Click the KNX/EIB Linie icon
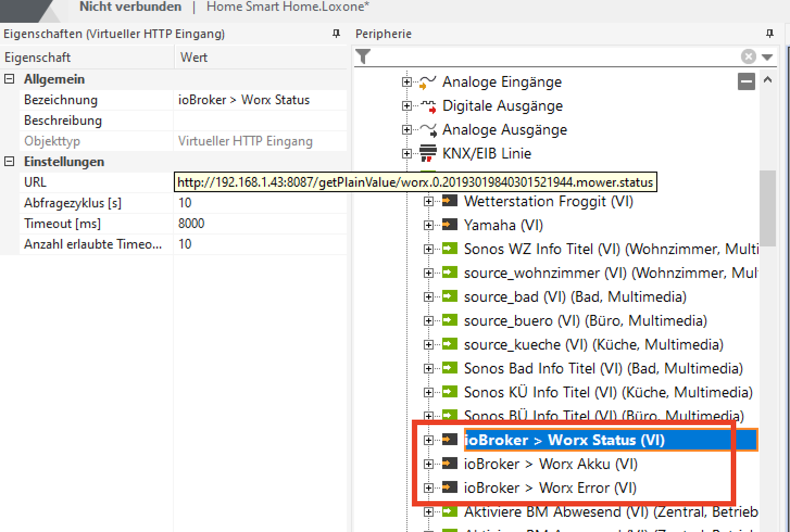Screen dimensions: 790x532 pyautogui.click(x=429, y=154)
